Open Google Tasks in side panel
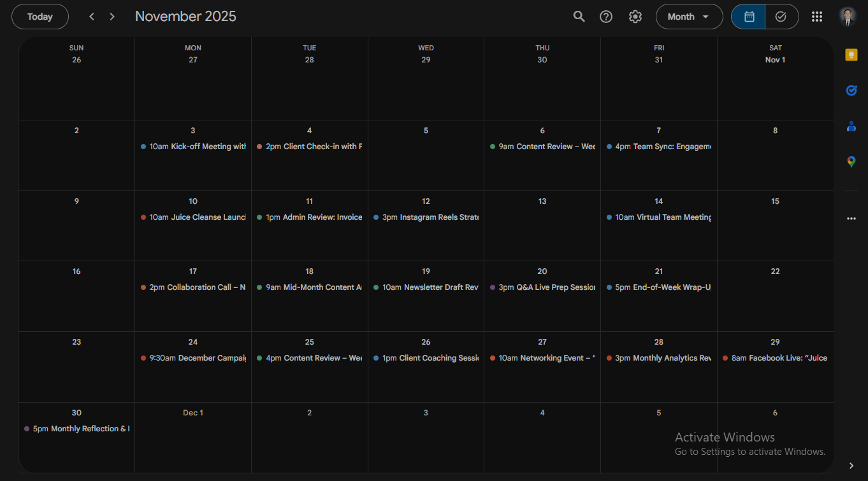Image resolution: width=868 pixels, height=481 pixels. pyautogui.click(x=851, y=90)
